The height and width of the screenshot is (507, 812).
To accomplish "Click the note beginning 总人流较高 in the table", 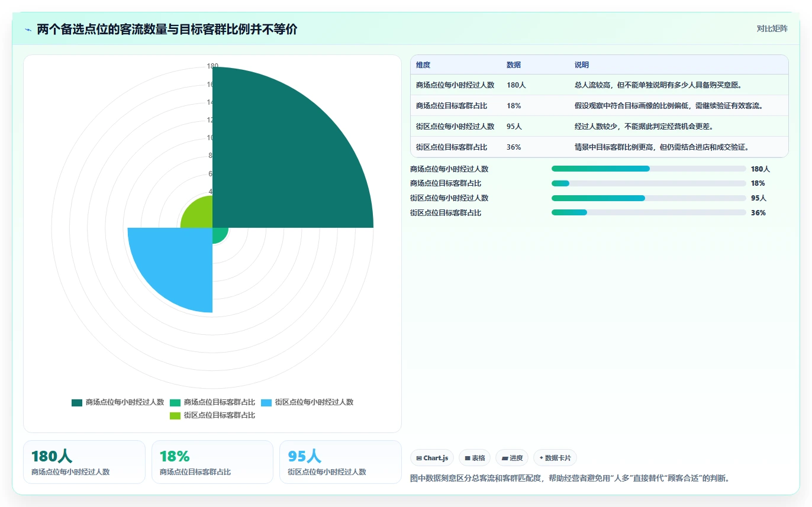I will point(658,85).
